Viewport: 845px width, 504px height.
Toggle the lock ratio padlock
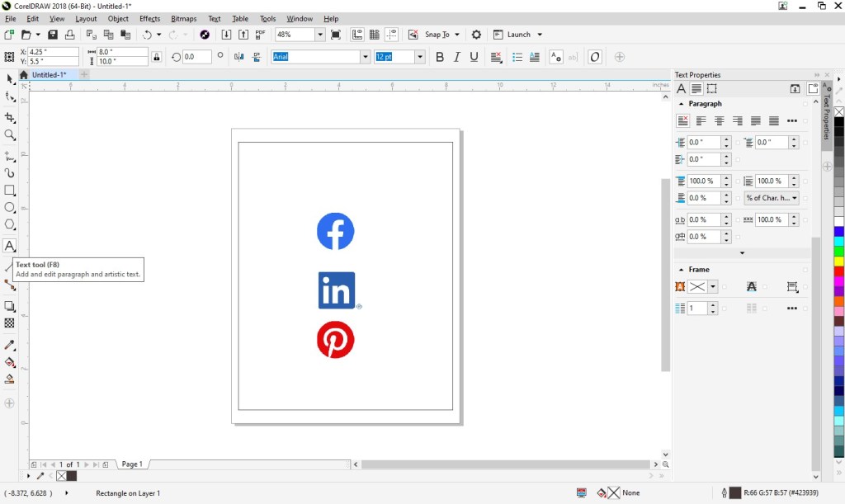click(x=156, y=57)
